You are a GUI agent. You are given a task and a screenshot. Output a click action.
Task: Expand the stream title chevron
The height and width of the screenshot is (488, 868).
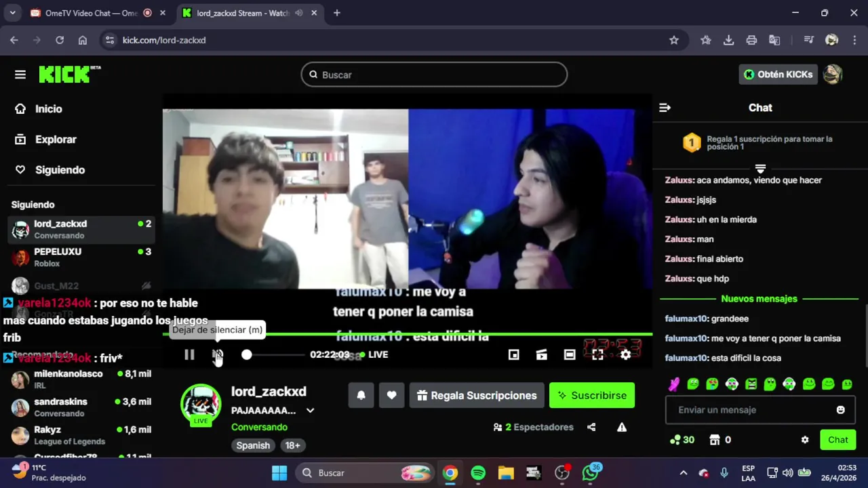[x=310, y=411]
